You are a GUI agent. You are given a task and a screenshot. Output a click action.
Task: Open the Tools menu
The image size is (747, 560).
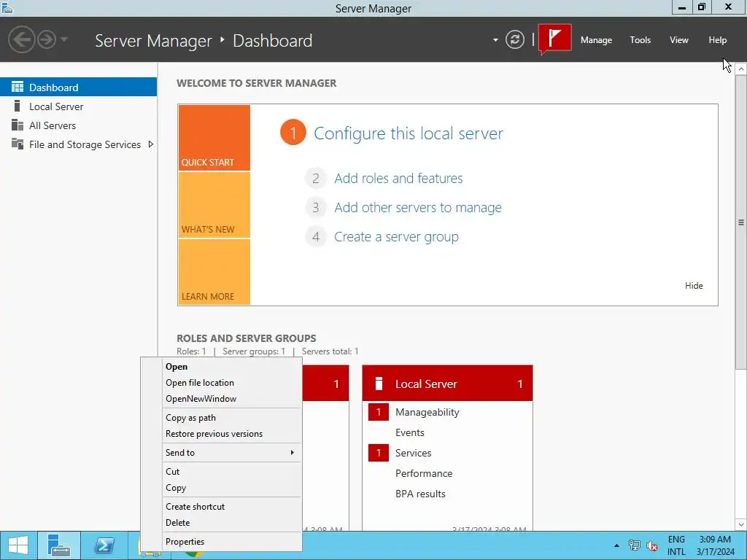click(x=640, y=40)
